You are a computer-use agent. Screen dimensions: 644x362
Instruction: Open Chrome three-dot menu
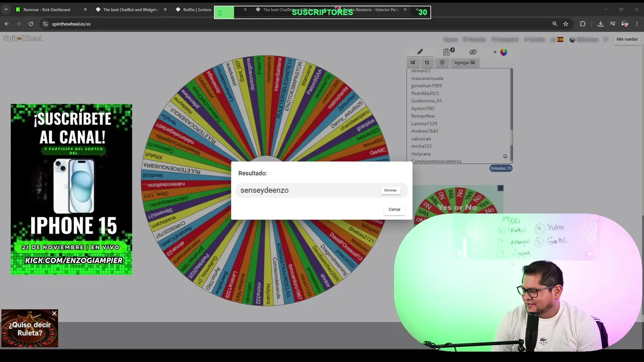pyautogui.click(x=637, y=24)
